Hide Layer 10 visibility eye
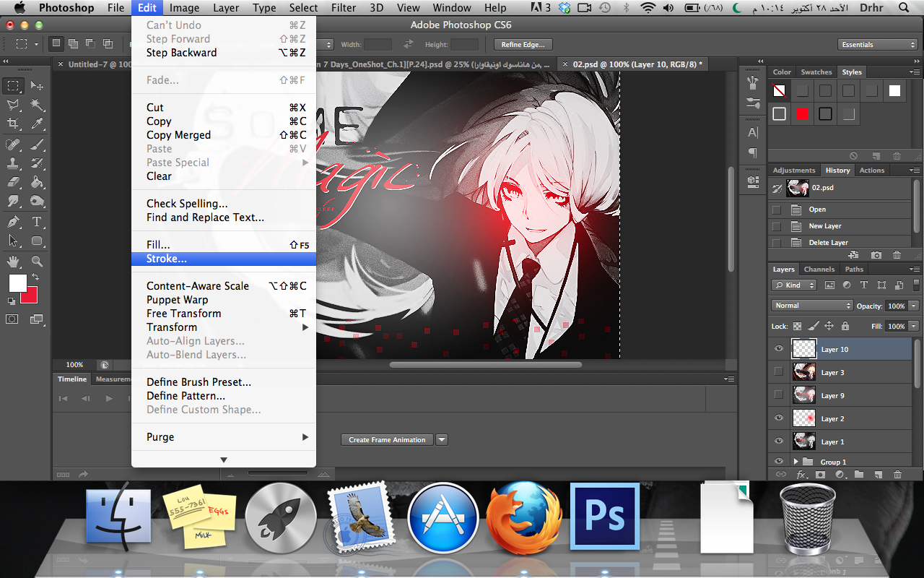 (779, 349)
